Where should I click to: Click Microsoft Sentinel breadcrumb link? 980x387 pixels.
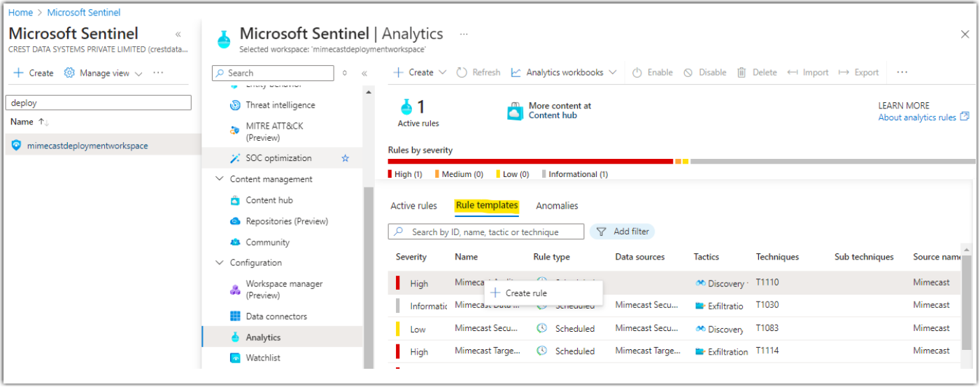pos(84,13)
